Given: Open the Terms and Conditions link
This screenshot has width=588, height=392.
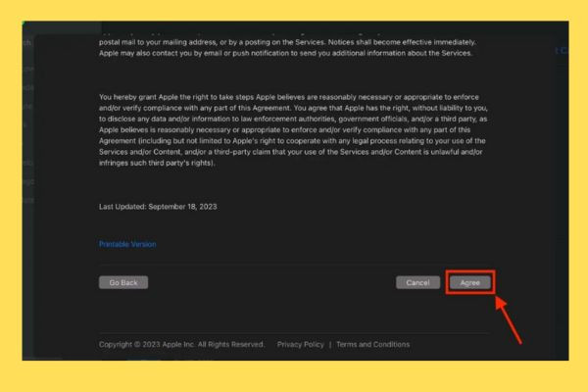Looking at the screenshot, I should tap(372, 344).
